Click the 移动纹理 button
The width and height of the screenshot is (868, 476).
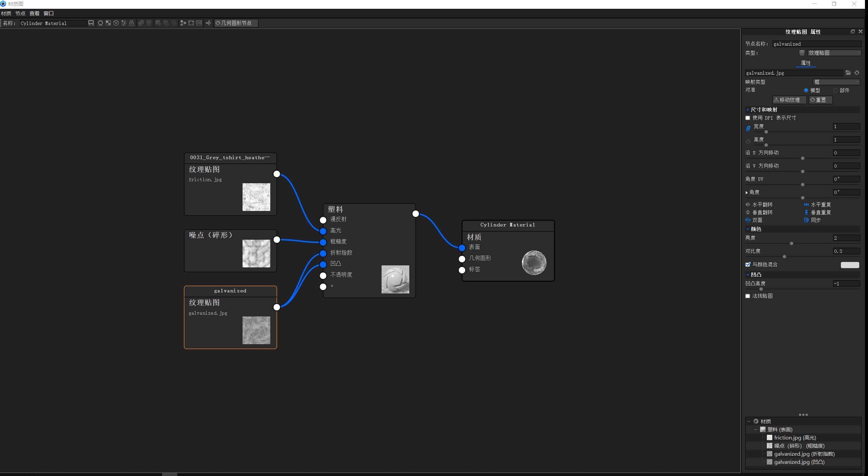click(789, 100)
